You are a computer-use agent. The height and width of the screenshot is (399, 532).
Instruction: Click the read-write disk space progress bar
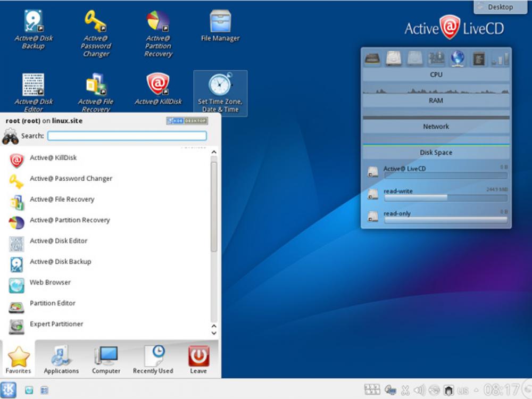[445, 198]
